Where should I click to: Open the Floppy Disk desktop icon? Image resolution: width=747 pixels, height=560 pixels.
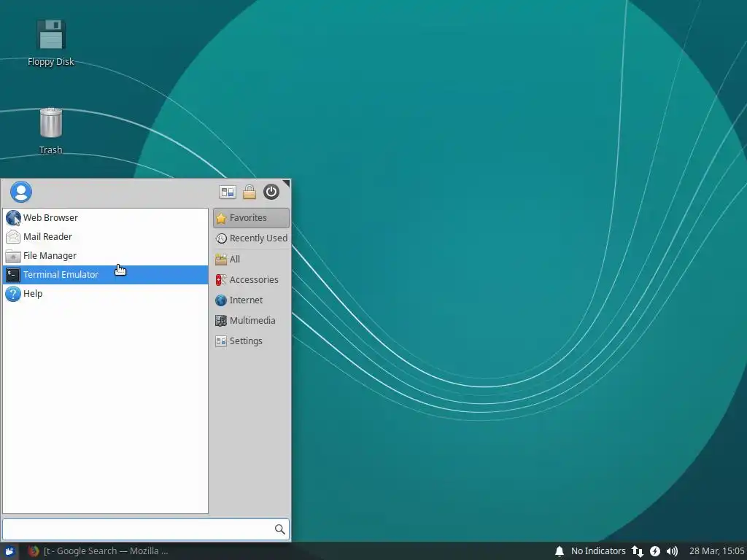tap(50, 42)
